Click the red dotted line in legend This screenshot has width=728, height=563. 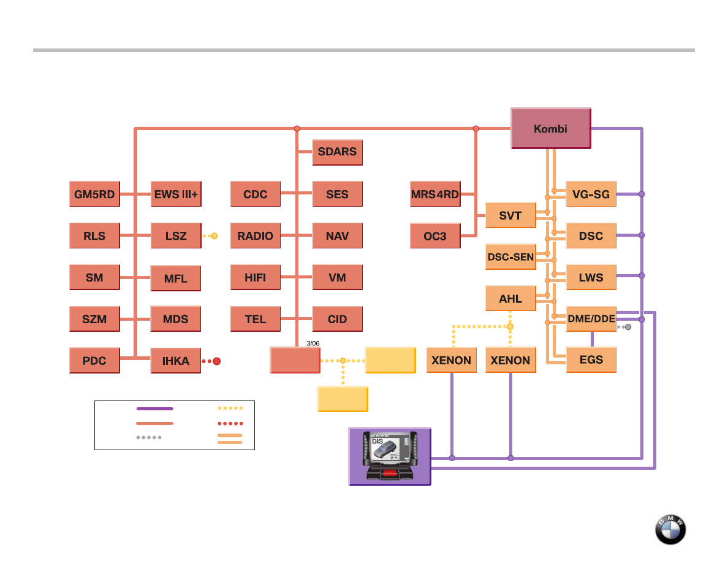click(x=230, y=423)
